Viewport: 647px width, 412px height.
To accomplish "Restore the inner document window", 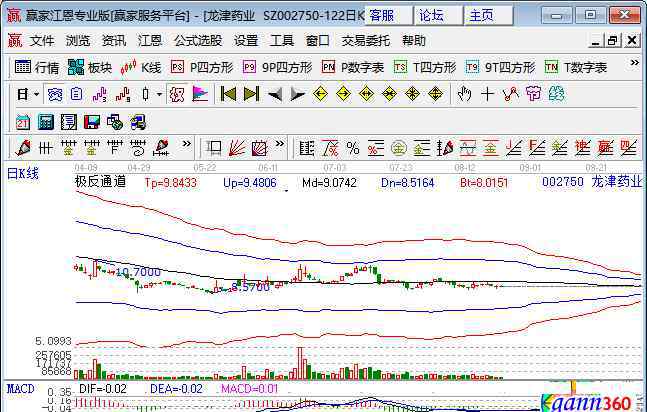I will (x=613, y=40).
